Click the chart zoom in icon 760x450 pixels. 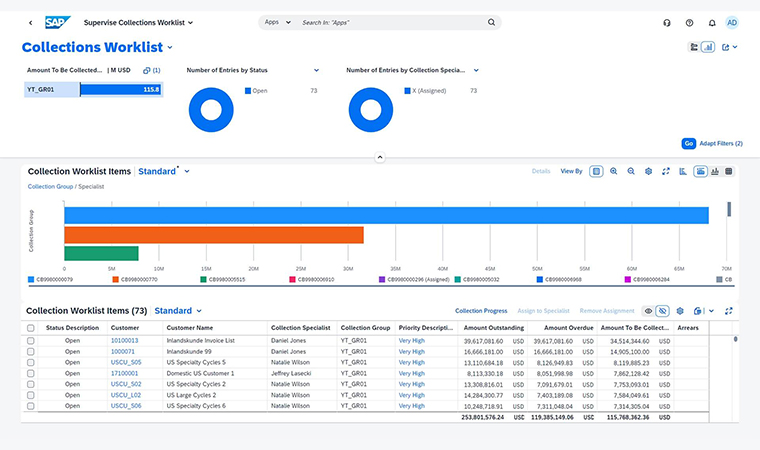click(x=613, y=171)
